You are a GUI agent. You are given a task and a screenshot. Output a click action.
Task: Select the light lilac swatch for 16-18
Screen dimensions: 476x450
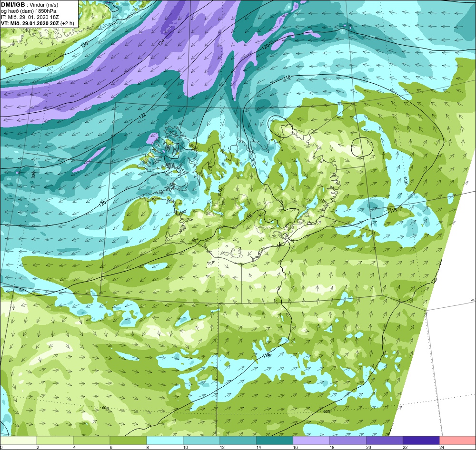click(311, 440)
